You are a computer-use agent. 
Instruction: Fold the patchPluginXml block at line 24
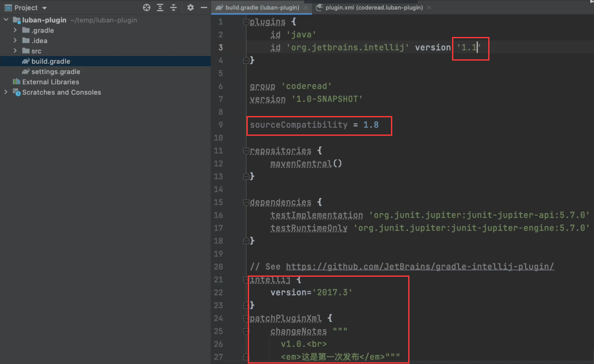[x=246, y=318]
